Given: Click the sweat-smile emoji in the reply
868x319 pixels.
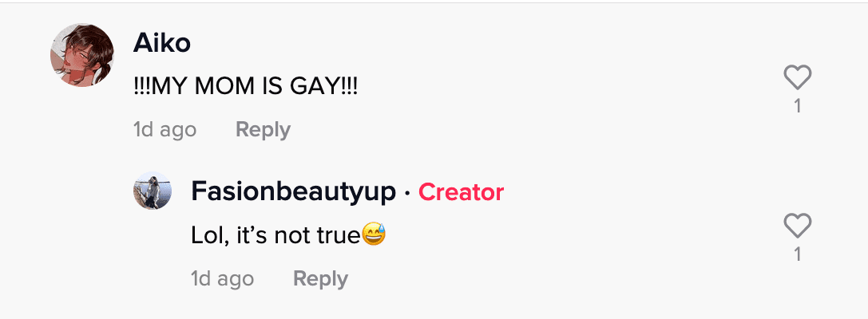Looking at the screenshot, I should tap(374, 235).
